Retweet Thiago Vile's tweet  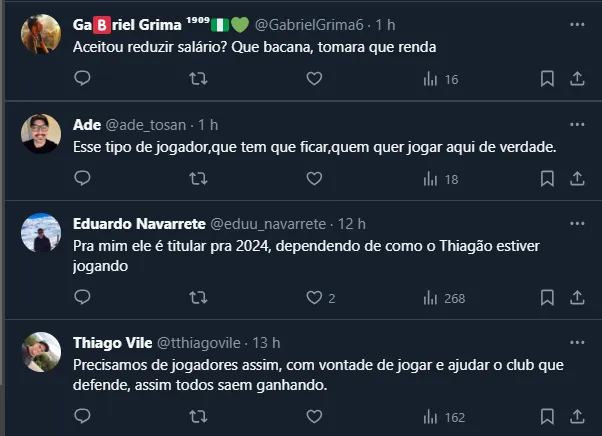tap(199, 418)
